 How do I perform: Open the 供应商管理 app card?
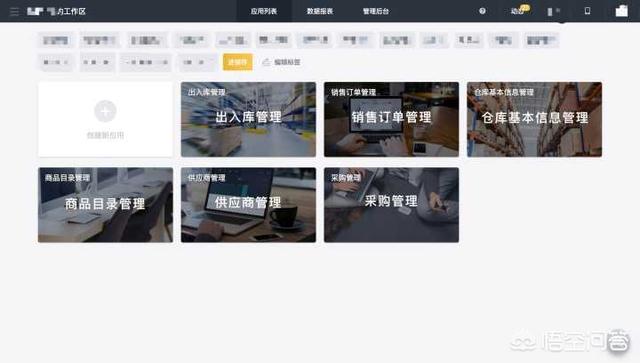[248, 205]
